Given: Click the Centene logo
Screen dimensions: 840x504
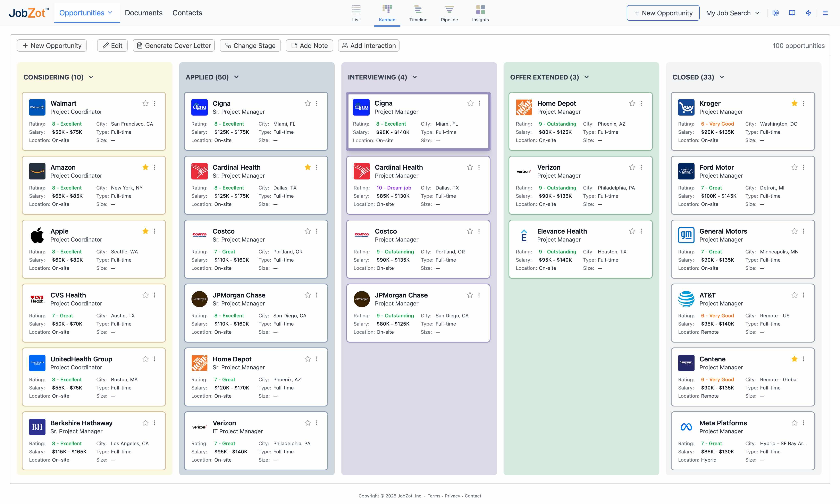Looking at the screenshot, I should tap(686, 363).
